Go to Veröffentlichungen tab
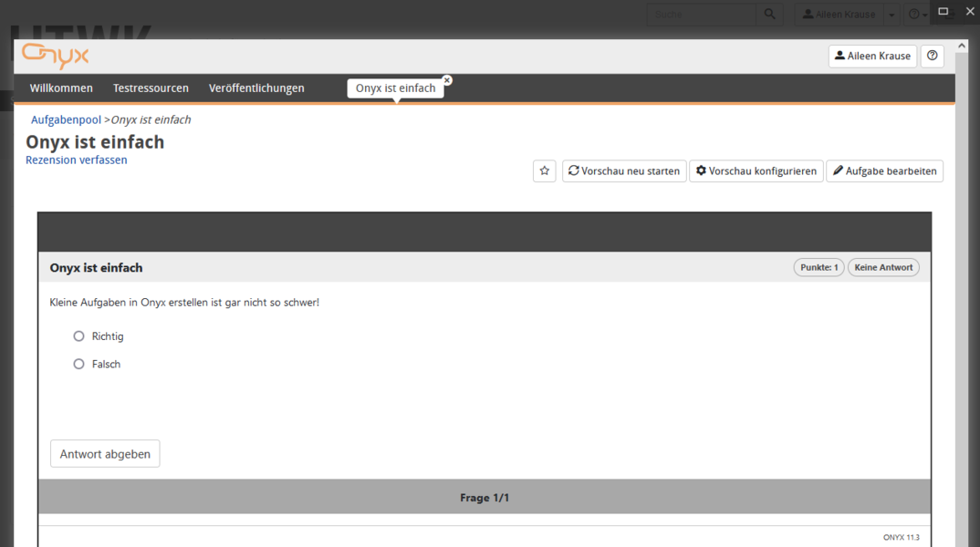 click(x=256, y=88)
